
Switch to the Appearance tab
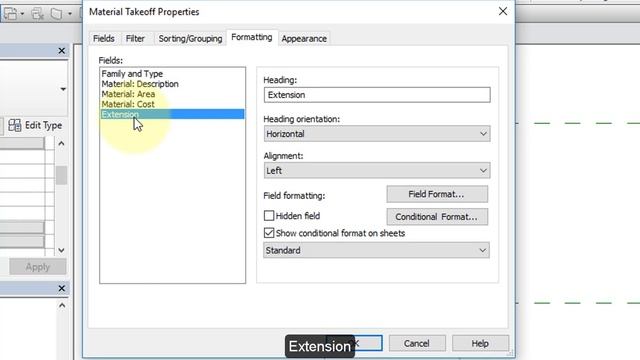(304, 38)
